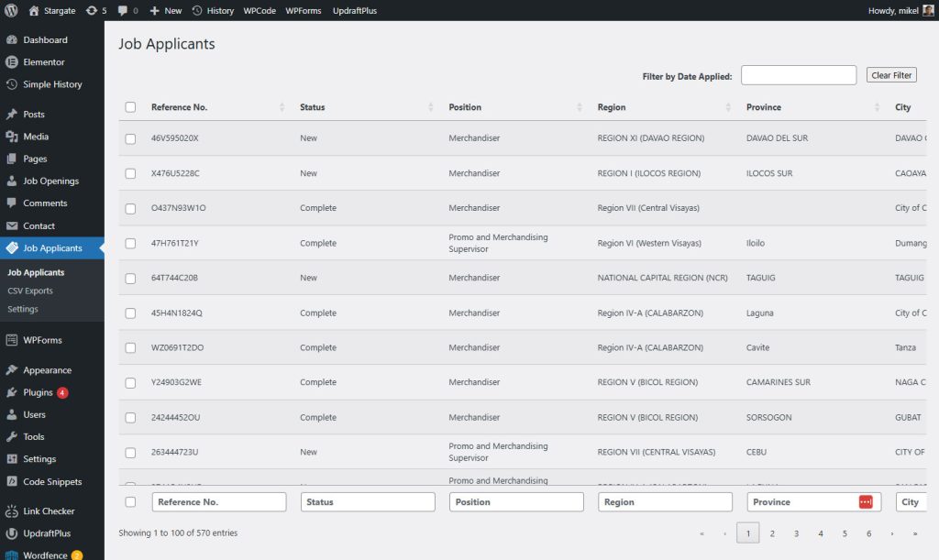Click the comments bubble icon in admin bar
Image resolution: width=939 pixels, height=560 pixels.
(124, 10)
